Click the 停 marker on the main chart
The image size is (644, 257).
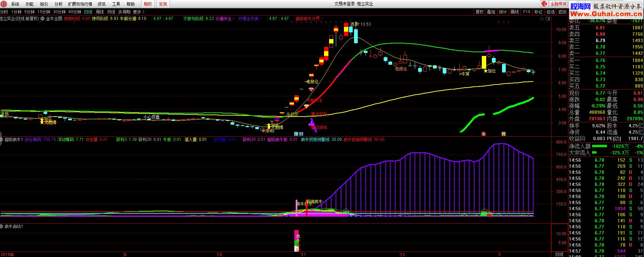point(296,134)
